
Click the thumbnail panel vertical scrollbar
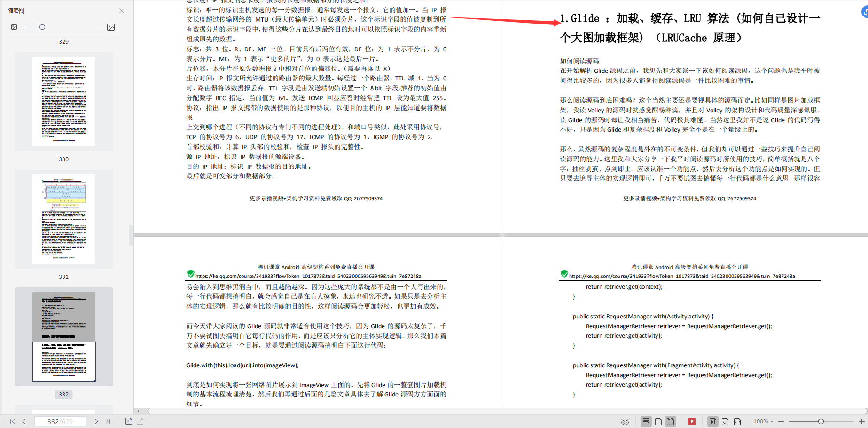coord(131,235)
